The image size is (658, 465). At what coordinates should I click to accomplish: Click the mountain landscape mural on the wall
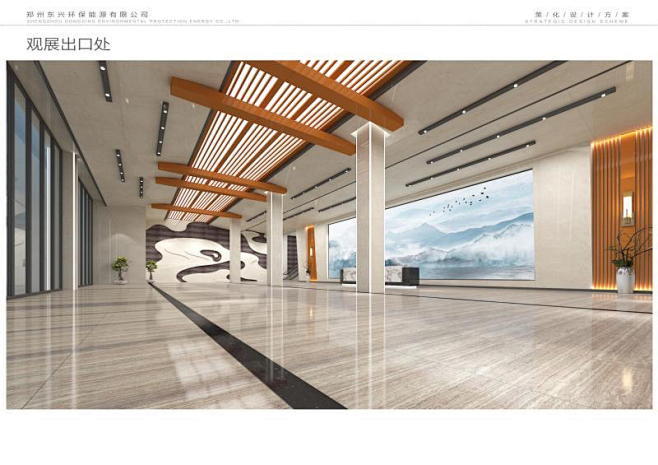coord(458,228)
